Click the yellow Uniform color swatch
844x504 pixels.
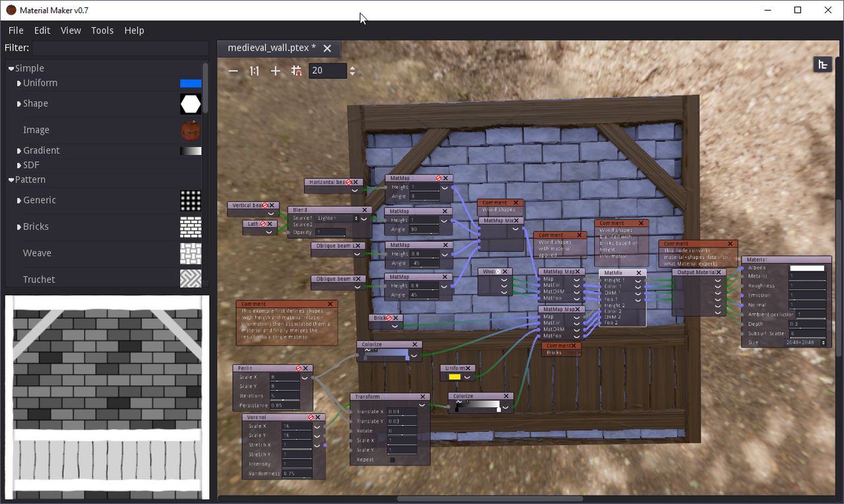[454, 377]
